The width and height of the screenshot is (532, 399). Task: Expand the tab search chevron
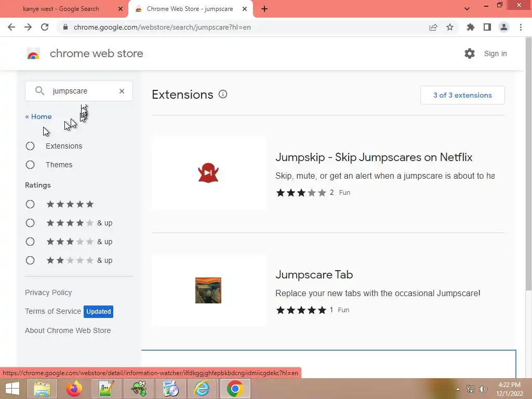[x=467, y=9]
